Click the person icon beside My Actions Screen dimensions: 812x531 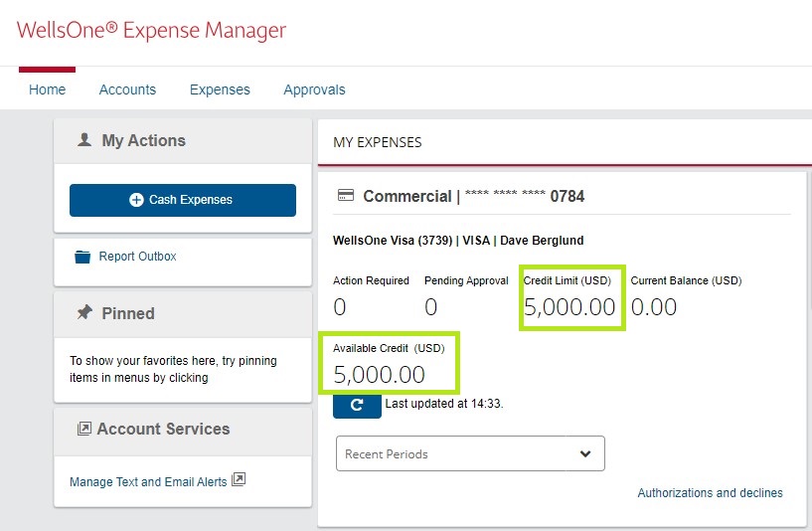click(84, 141)
